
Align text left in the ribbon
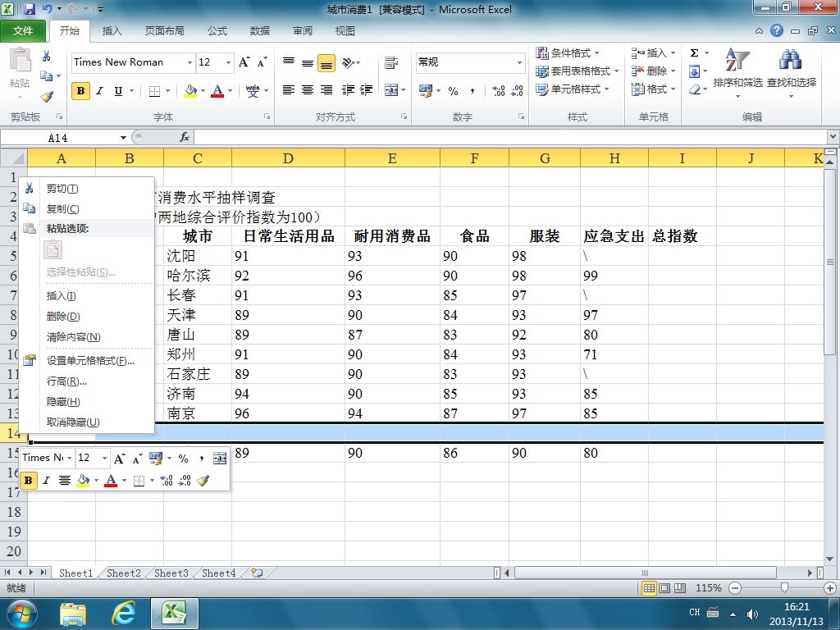pos(289,90)
